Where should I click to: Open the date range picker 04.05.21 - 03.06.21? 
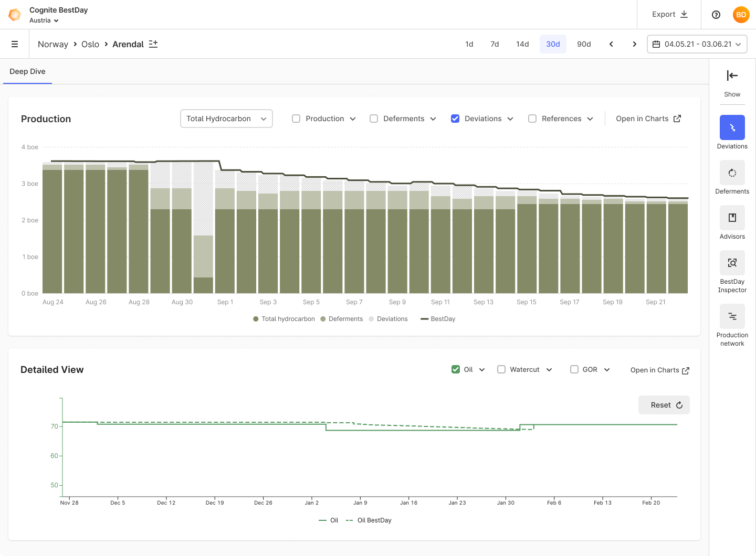697,44
